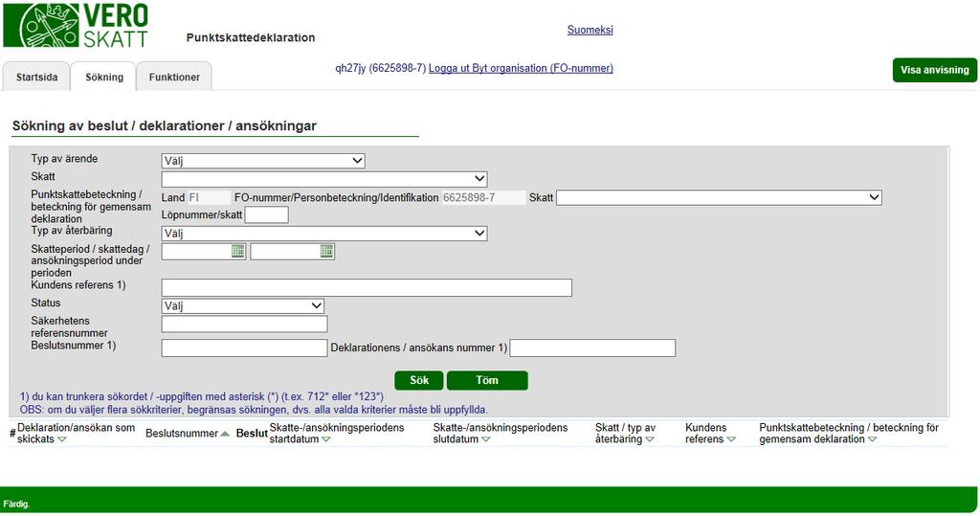Sort by Deklaration/ansökan som skickats arrow
980x516 pixels.
point(62,439)
